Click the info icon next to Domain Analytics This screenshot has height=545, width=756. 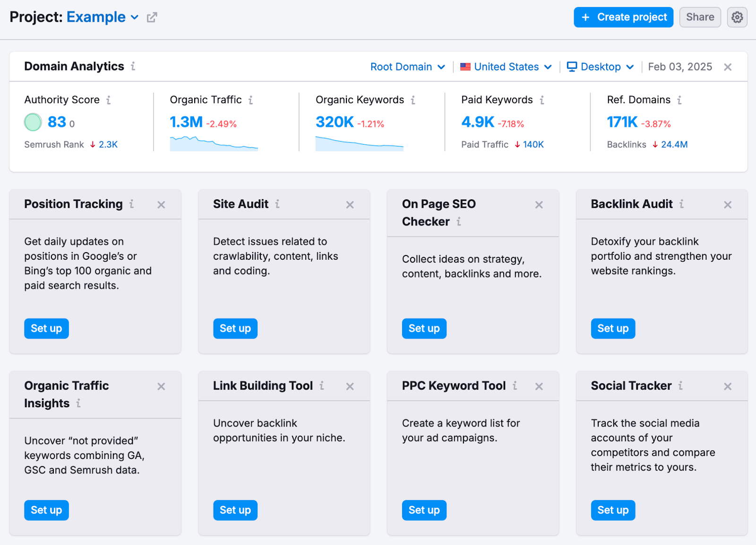[x=134, y=67]
